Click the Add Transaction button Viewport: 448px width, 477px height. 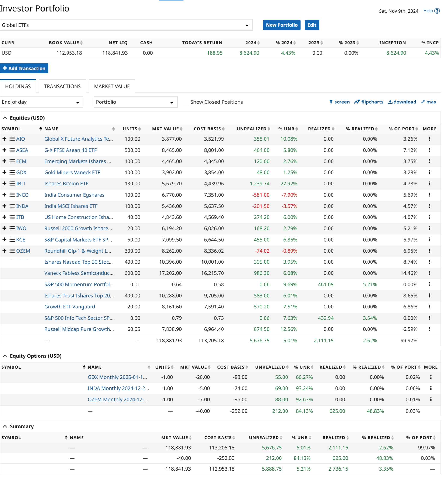24,68
